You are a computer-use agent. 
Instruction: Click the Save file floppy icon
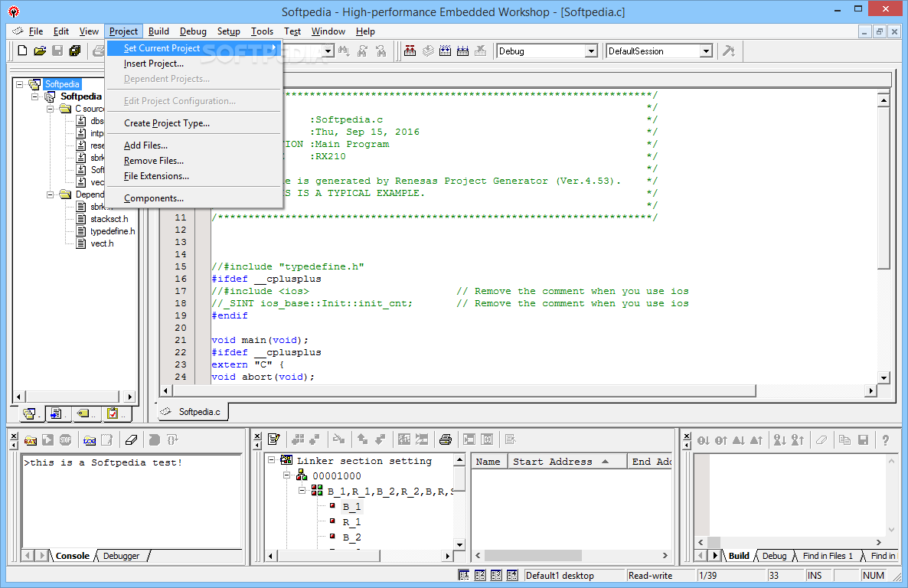(57, 51)
